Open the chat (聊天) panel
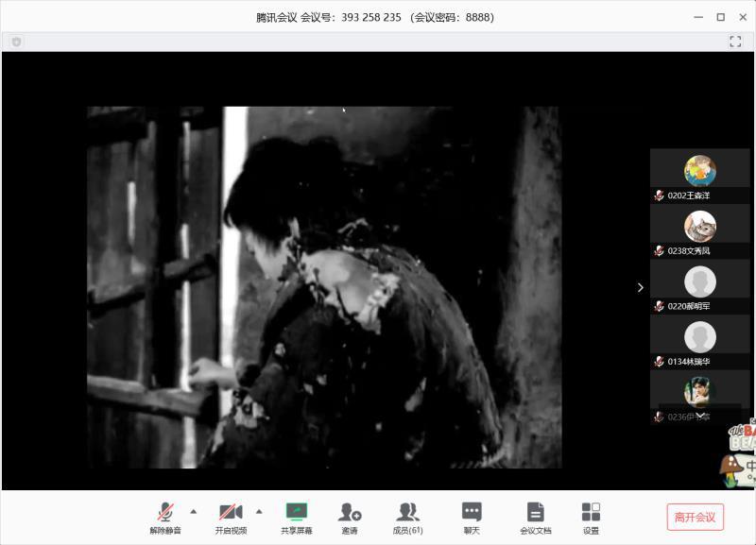 [472, 518]
